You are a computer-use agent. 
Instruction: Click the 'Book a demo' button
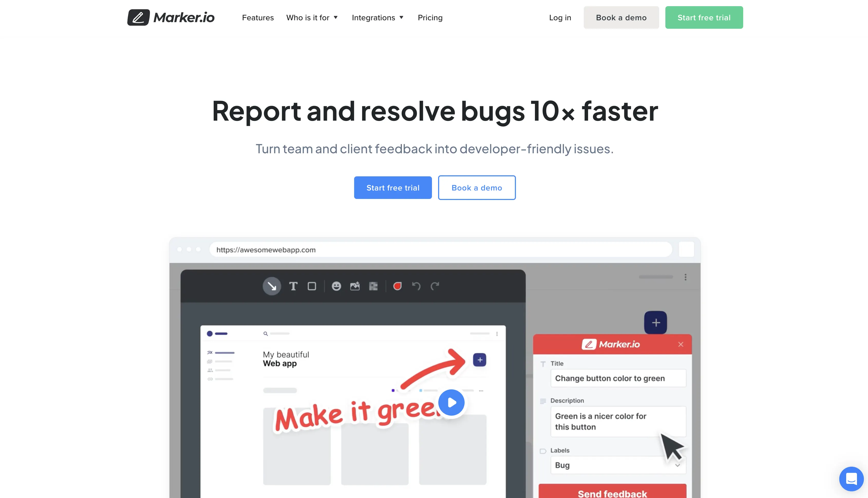pyautogui.click(x=476, y=188)
